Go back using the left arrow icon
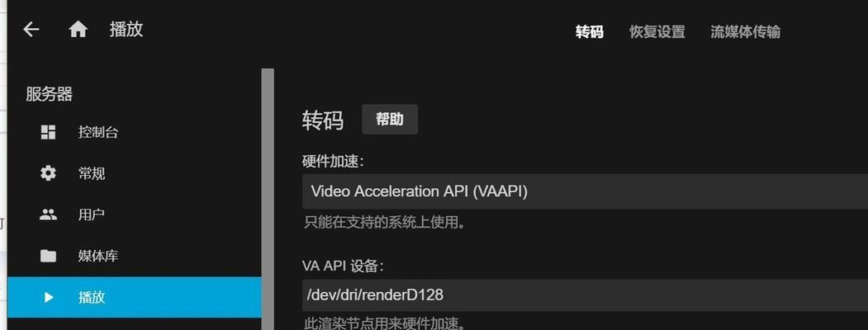 [x=31, y=30]
